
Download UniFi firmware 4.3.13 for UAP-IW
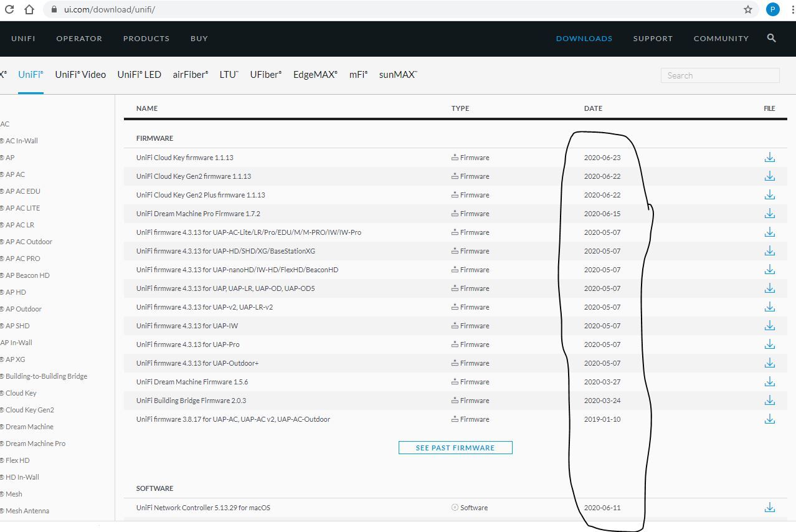point(769,326)
